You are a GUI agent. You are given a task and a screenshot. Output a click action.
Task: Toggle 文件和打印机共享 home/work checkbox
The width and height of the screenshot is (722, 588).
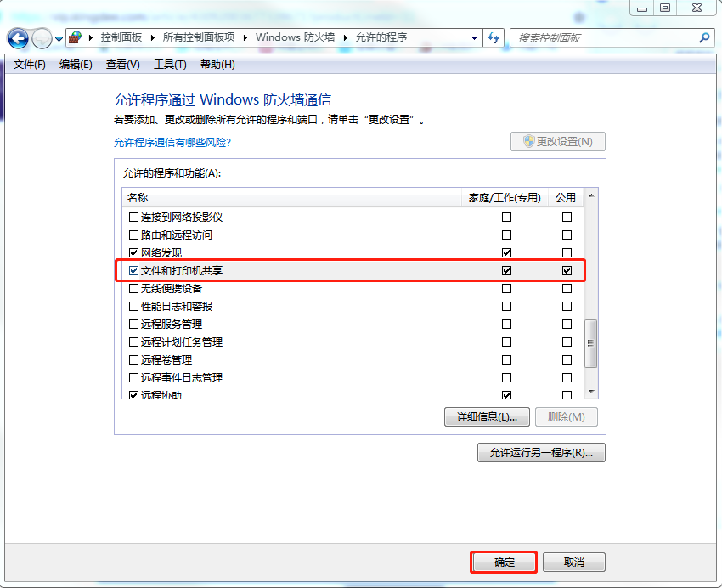[x=506, y=271]
